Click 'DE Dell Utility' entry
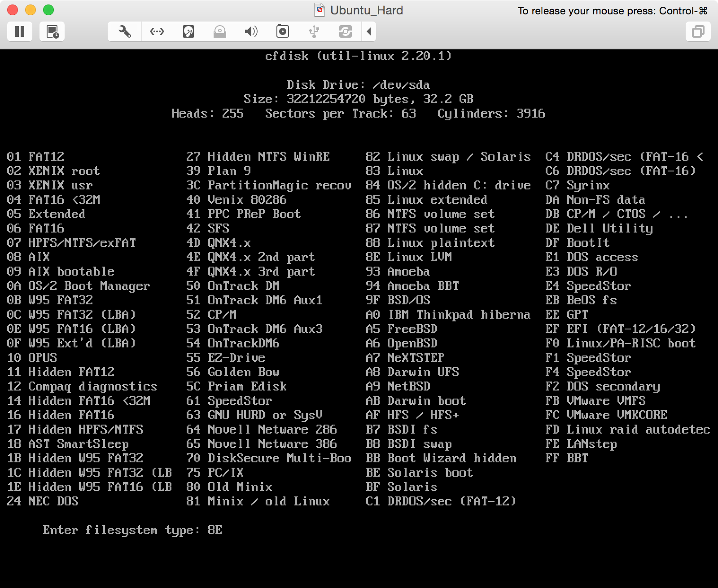Screen dimensions: 718x588 pos(599,228)
